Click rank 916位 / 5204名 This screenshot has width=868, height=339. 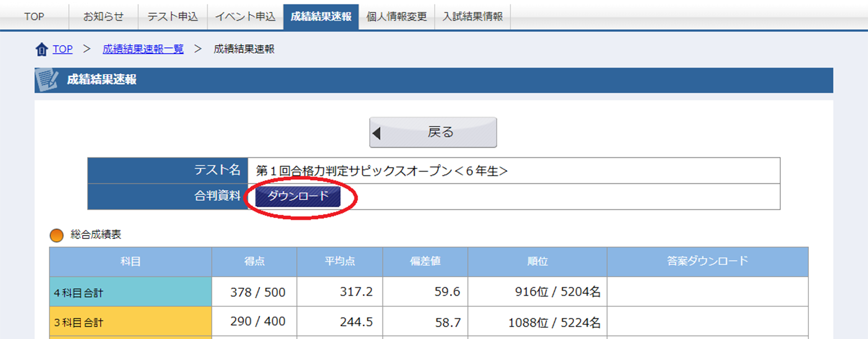coord(557,292)
